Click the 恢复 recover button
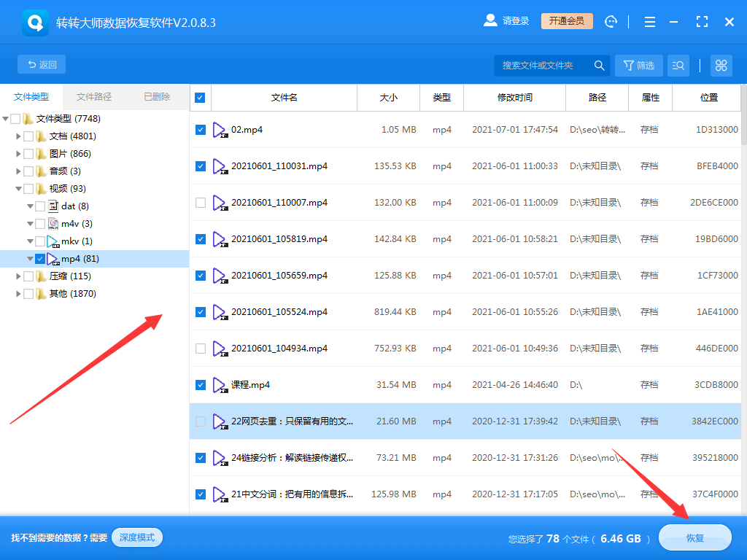 (695, 537)
